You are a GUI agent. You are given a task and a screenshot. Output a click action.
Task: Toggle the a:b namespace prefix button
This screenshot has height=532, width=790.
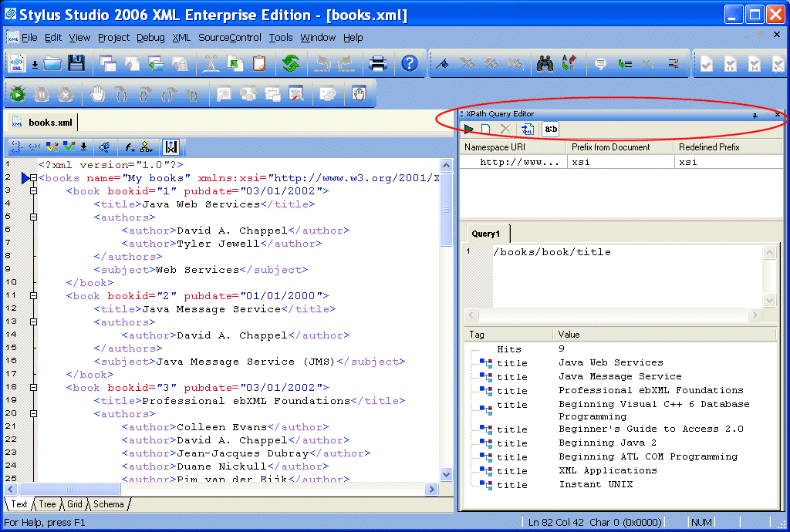point(551,130)
